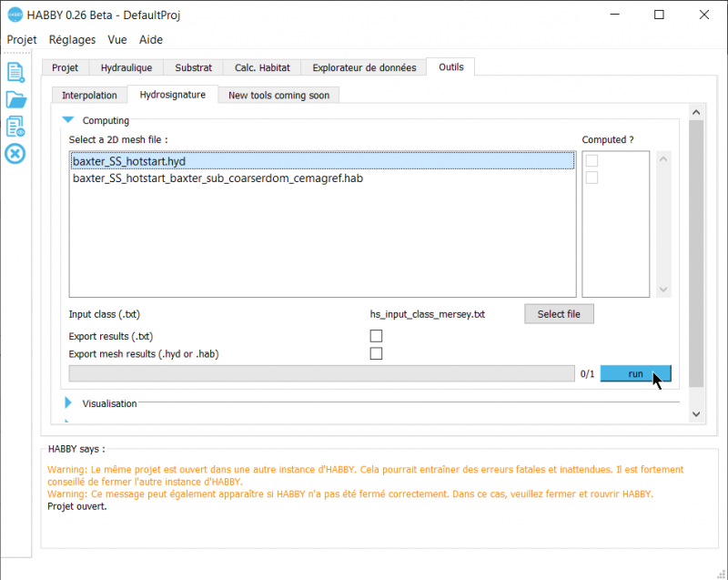The width and height of the screenshot is (728, 580).
Task: Select baxter_SS_hotstart_baxter_sub_coarserdom_cemagref.hab file
Action: click(x=218, y=178)
